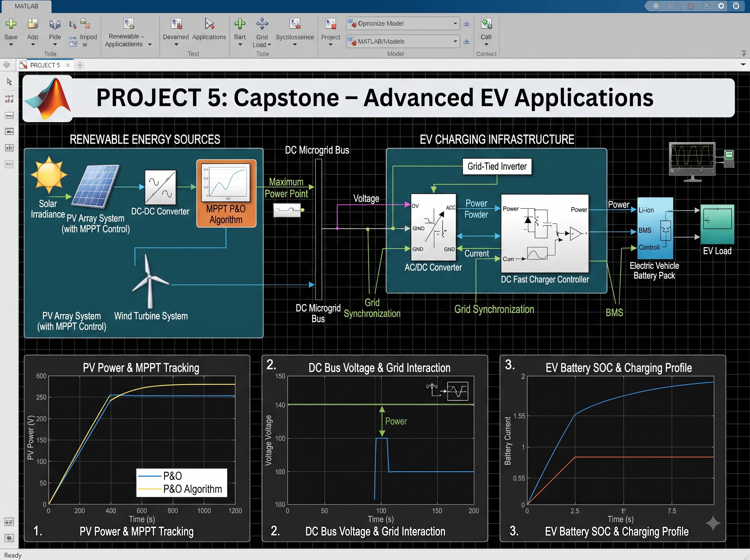Click the back arrow beside PROJECT 5 tab
Screen dimensions: 750x560
7,65
